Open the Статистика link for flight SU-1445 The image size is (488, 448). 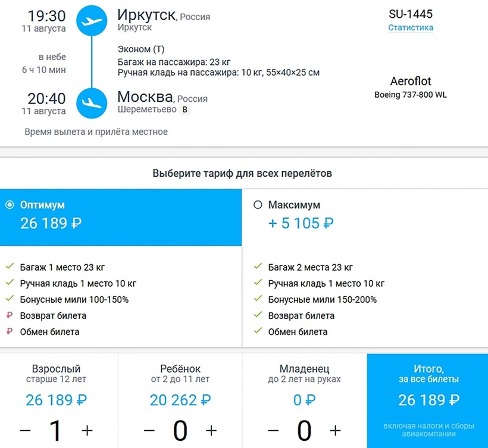coord(411,28)
